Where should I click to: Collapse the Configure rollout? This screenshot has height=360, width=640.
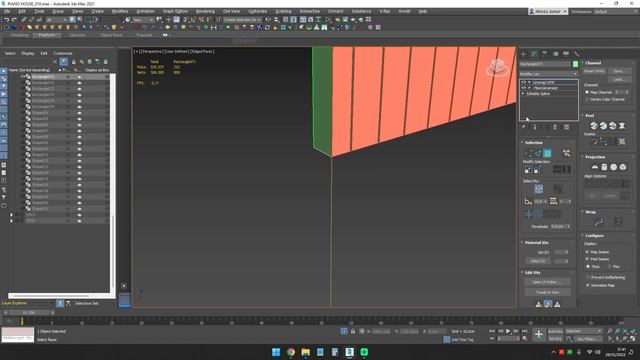[x=594, y=236]
